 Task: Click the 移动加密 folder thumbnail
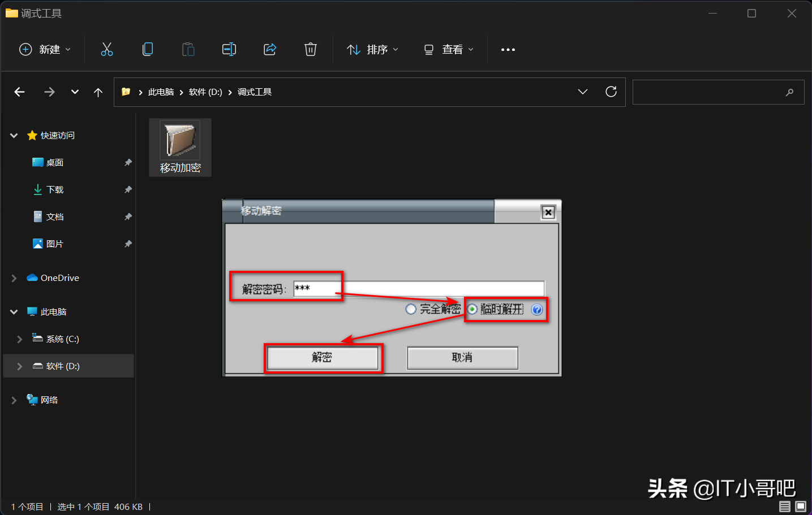[x=179, y=139]
